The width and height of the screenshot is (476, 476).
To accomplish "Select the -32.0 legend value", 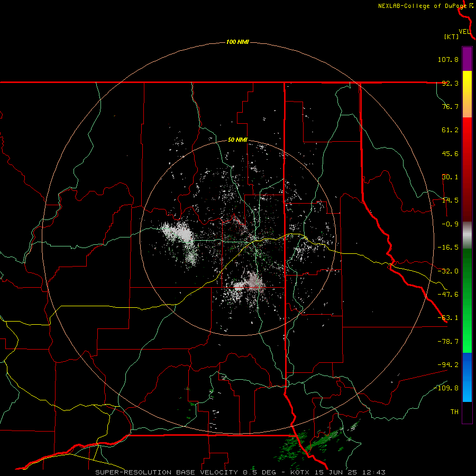I will (x=448, y=271).
